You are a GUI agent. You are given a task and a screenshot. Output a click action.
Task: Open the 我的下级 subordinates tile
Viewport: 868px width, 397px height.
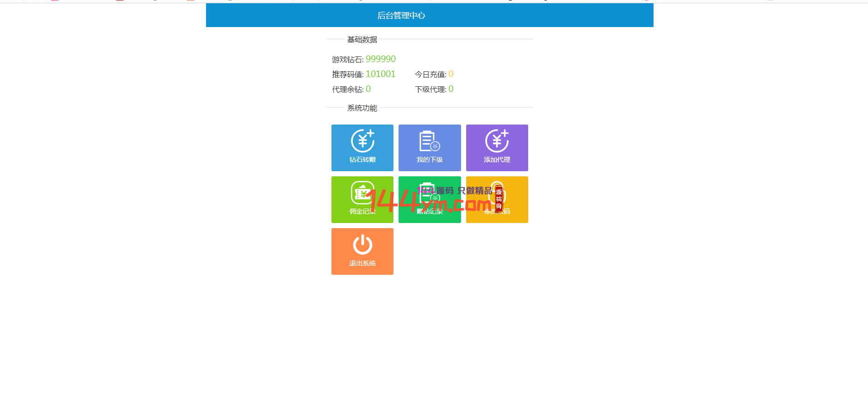(x=429, y=147)
